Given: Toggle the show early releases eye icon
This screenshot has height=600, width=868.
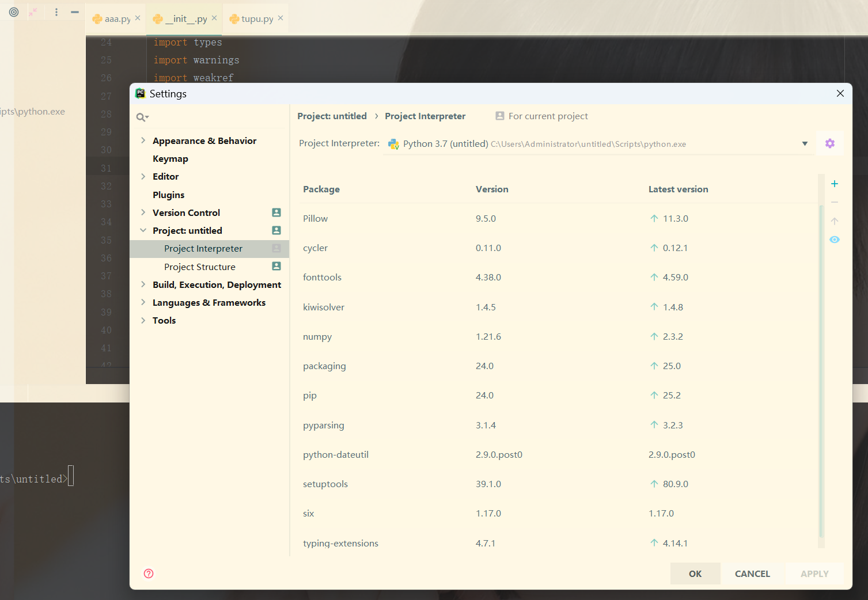Looking at the screenshot, I should [x=834, y=240].
